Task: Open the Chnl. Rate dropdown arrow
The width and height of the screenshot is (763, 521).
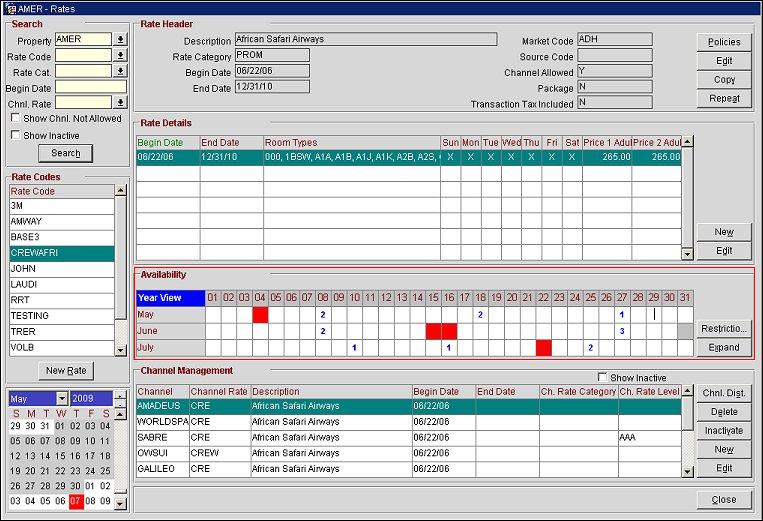Action: (x=120, y=102)
